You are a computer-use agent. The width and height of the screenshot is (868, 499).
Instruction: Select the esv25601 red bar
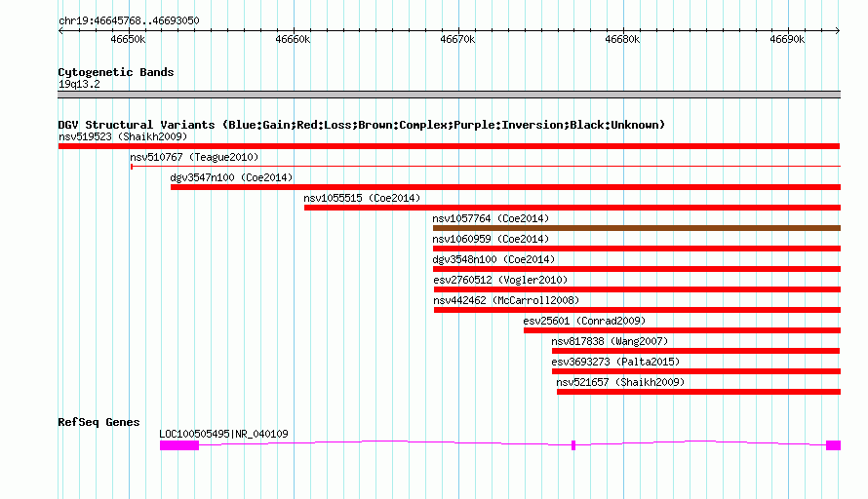(682, 330)
